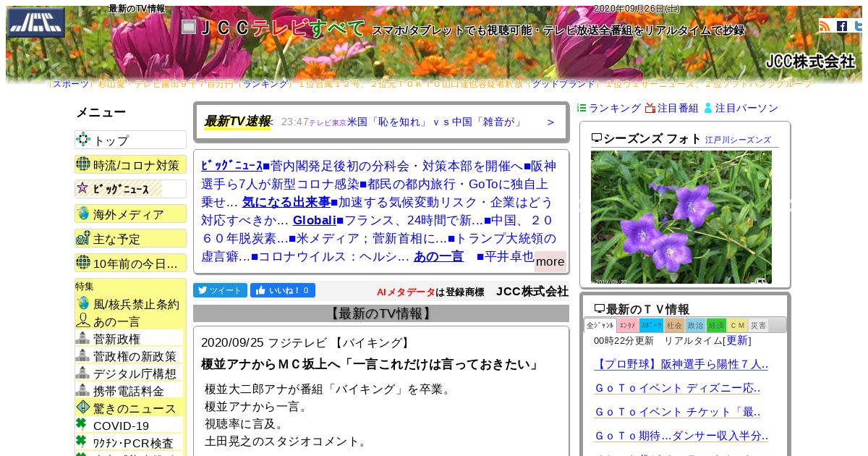Switch to the スポーツ tab
868x456 pixels.
click(x=651, y=326)
